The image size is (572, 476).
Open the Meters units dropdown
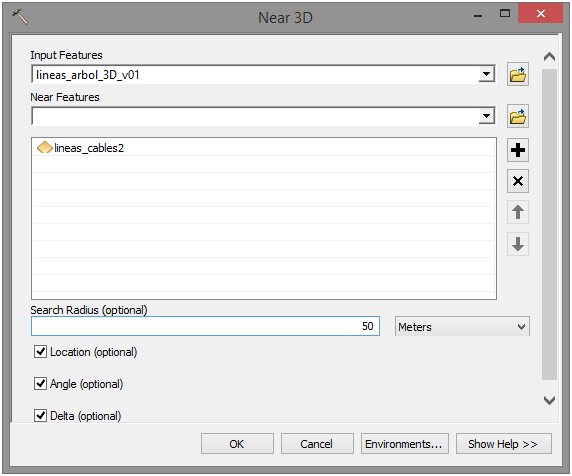[x=462, y=326]
